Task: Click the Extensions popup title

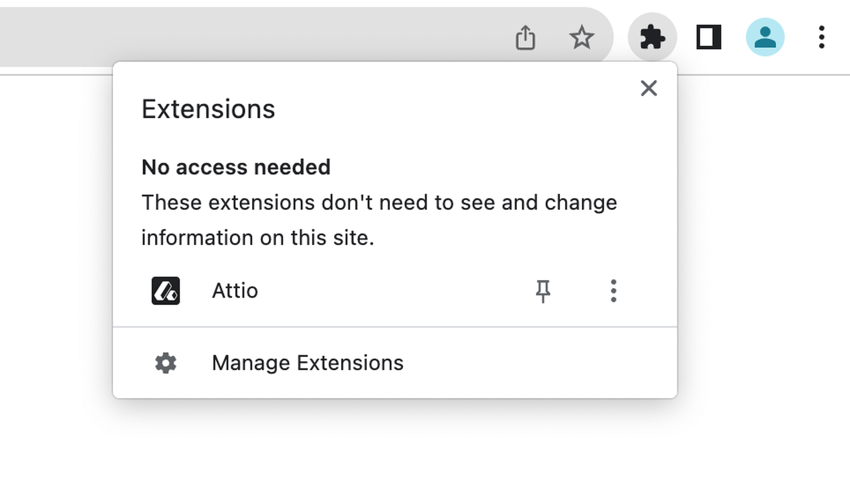Action: (x=208, y=109)
